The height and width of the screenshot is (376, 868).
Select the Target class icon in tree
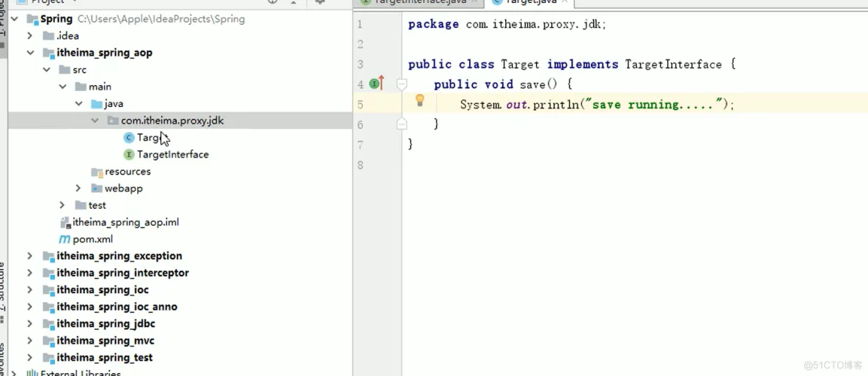pos(129,138)
